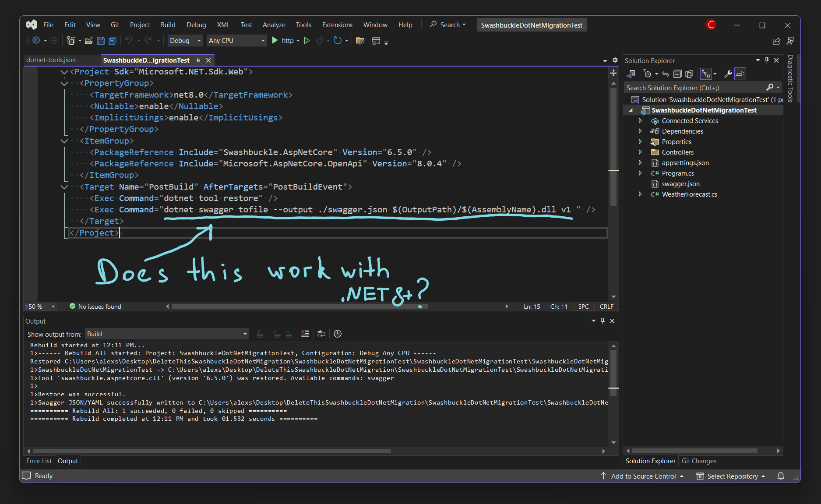The height and width of the screenshot is (504, 821).
Task: Click the Save All icon
Action: [x=113, y=41]
